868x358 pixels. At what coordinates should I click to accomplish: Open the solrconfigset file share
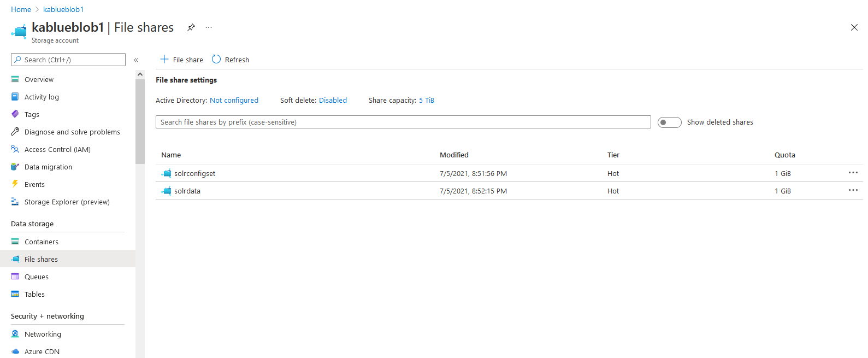[x=194, y=174]
